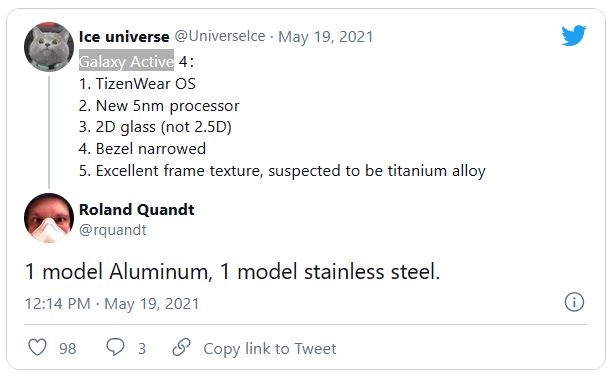The height and width of the screenshot is (378, 612).
Task: Open the tweet info icon
Action: pos(575,302)
